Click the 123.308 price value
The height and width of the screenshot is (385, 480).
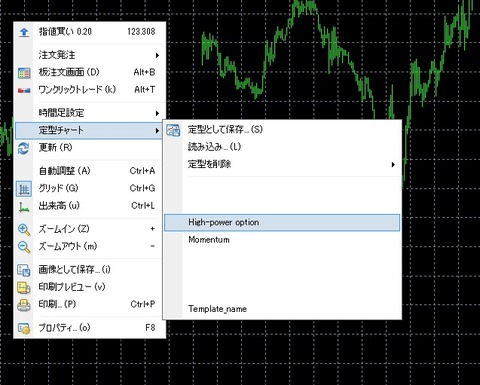141,32
